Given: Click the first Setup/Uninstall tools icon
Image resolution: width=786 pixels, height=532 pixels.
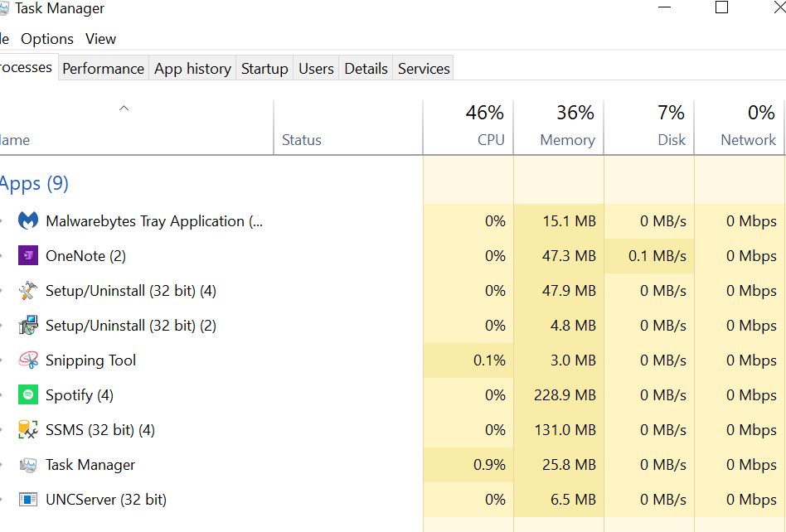Looking at the screenshot, I should pos(28,291).
